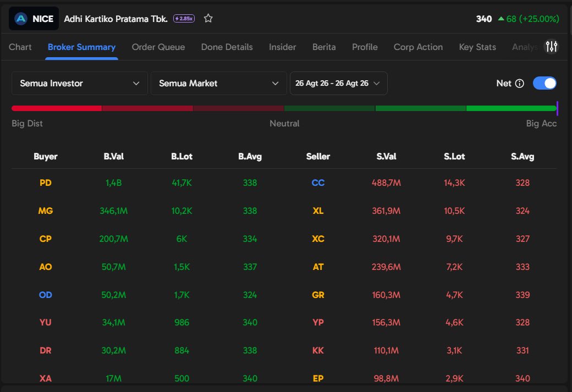The width and height of the screenshot is (572, 392).
Task: Click the 2.85x lightning badge
Action: [184, 19]
